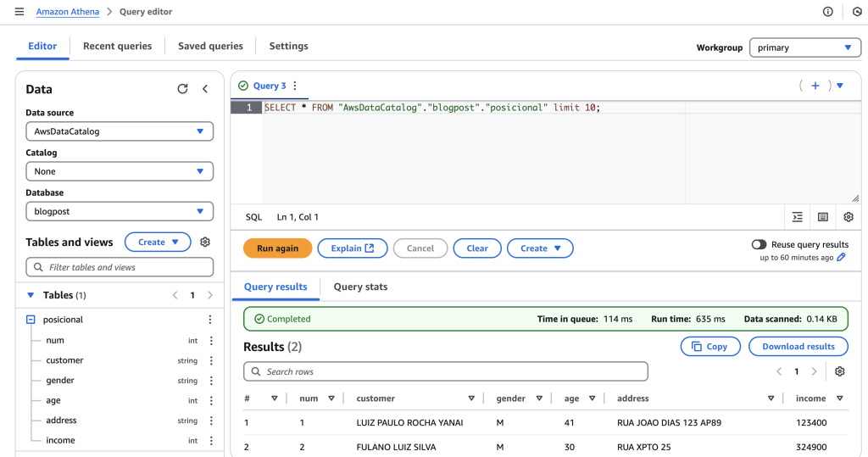
Task: Toggle Reuse query results switch
Action: click(759, 244)
